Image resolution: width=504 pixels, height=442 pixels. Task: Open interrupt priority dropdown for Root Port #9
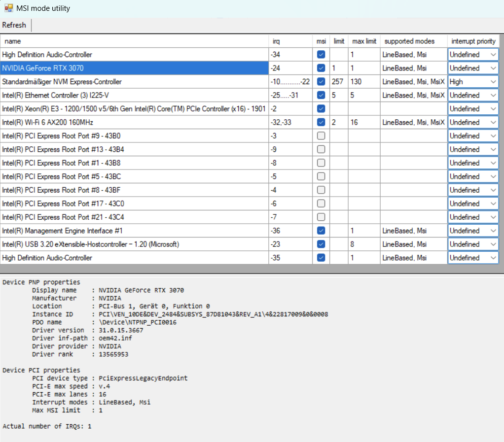pos(473,136)
